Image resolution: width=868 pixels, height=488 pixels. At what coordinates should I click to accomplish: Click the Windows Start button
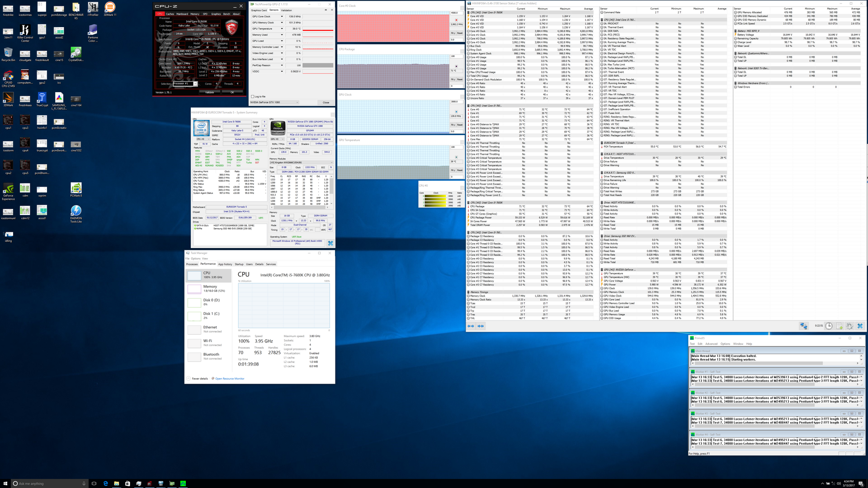click(x=5, y=483)
